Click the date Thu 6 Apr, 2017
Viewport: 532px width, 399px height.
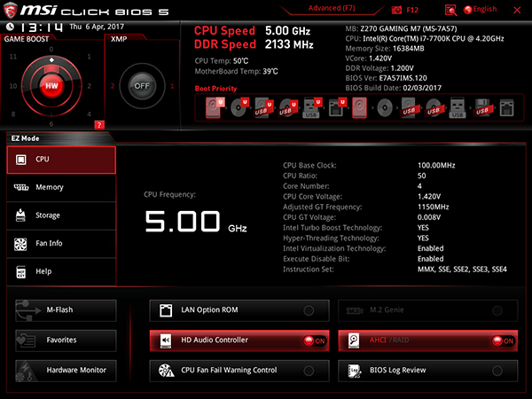[x=97, y=27]
